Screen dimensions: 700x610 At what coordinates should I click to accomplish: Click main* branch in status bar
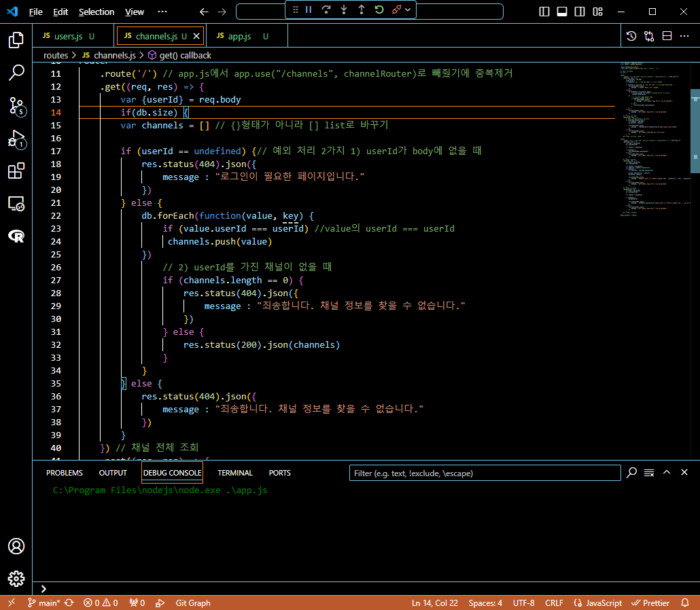point(43,603)
